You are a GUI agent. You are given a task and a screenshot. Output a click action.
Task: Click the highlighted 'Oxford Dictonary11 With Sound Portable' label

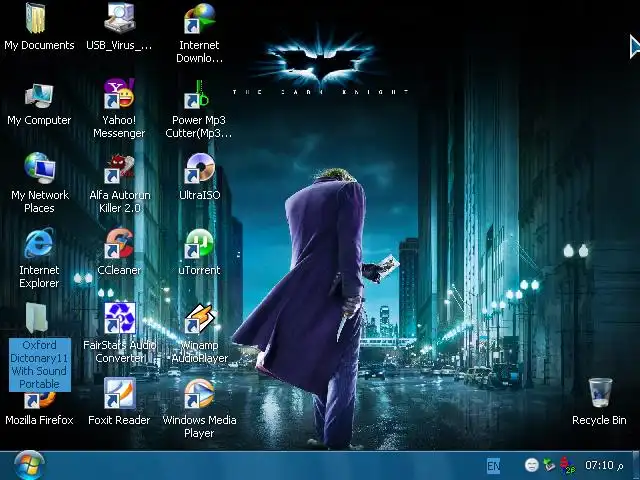click(40, 364)
